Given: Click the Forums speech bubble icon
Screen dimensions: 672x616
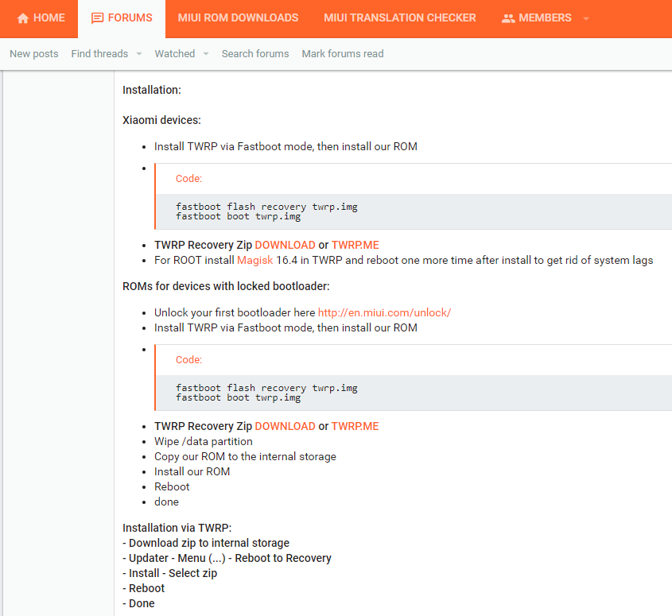Looking at the screenshot, I should pyautogui.click(x=98, y=18).
